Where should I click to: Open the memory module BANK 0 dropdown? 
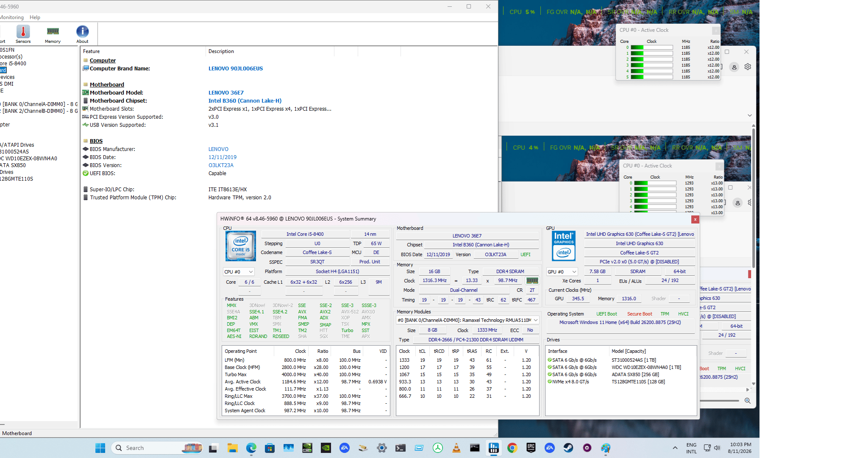pos(467,320)
